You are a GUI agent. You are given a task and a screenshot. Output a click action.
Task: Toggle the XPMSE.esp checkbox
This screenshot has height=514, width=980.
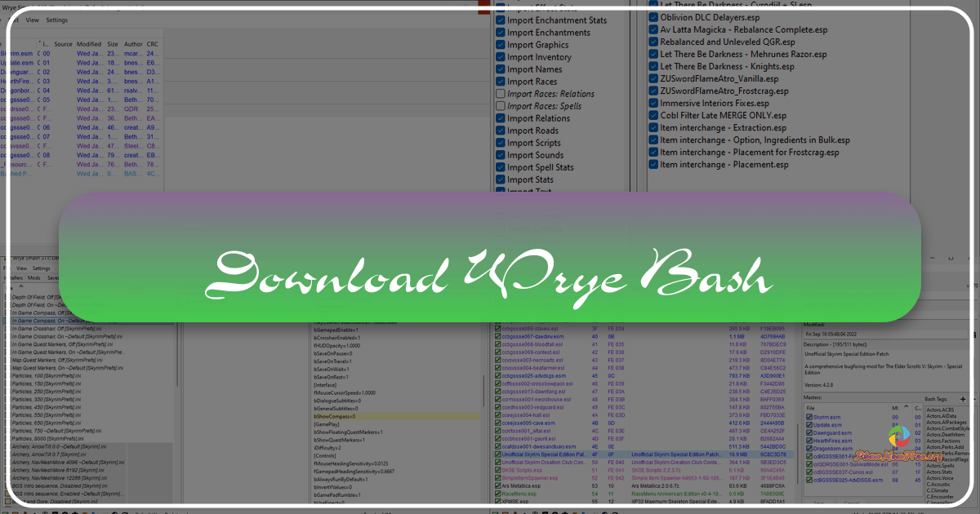click(497, 501)
